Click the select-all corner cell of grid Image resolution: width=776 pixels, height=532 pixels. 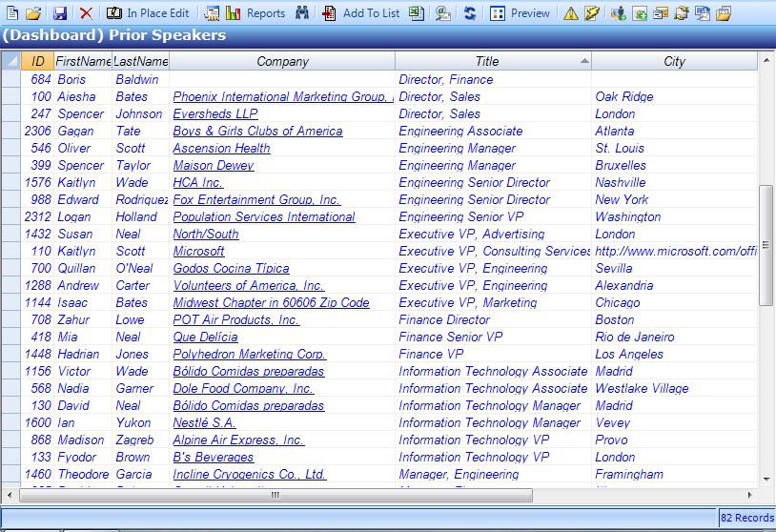(10, 61)
